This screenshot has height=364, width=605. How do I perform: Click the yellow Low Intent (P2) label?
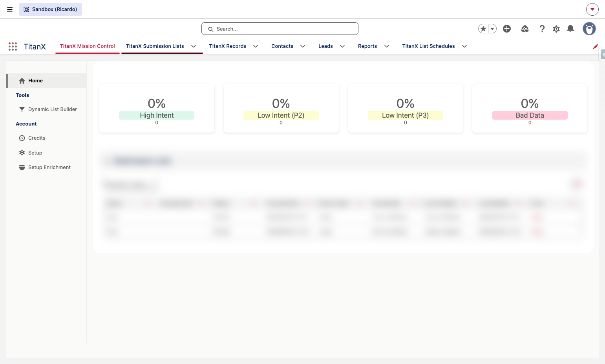(x=281, y=115)
